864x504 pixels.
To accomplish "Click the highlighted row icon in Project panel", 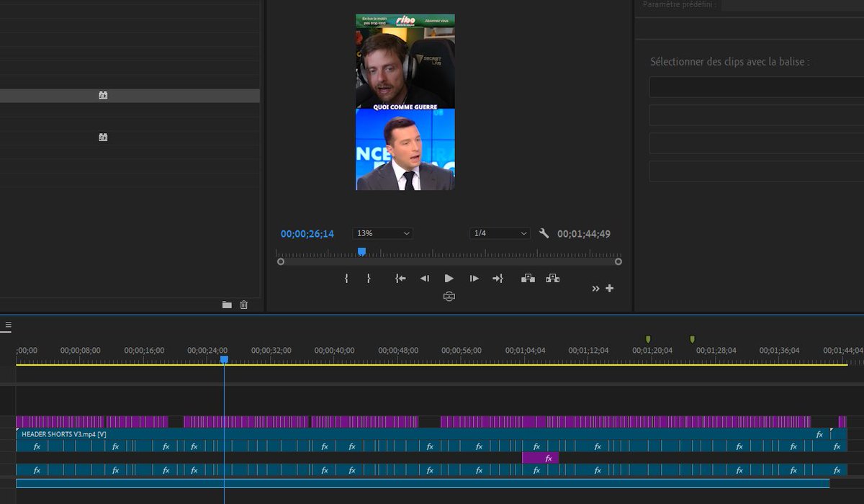I will coord(103,95).
